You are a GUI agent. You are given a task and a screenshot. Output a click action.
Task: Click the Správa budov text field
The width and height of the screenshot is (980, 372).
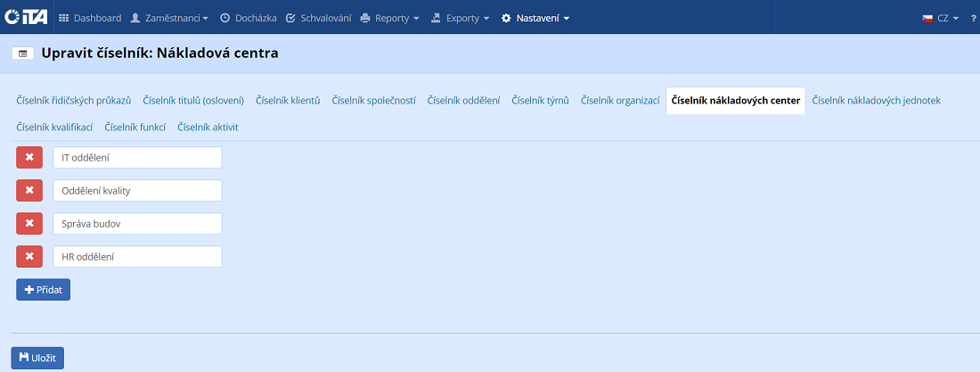coord(137,224)
